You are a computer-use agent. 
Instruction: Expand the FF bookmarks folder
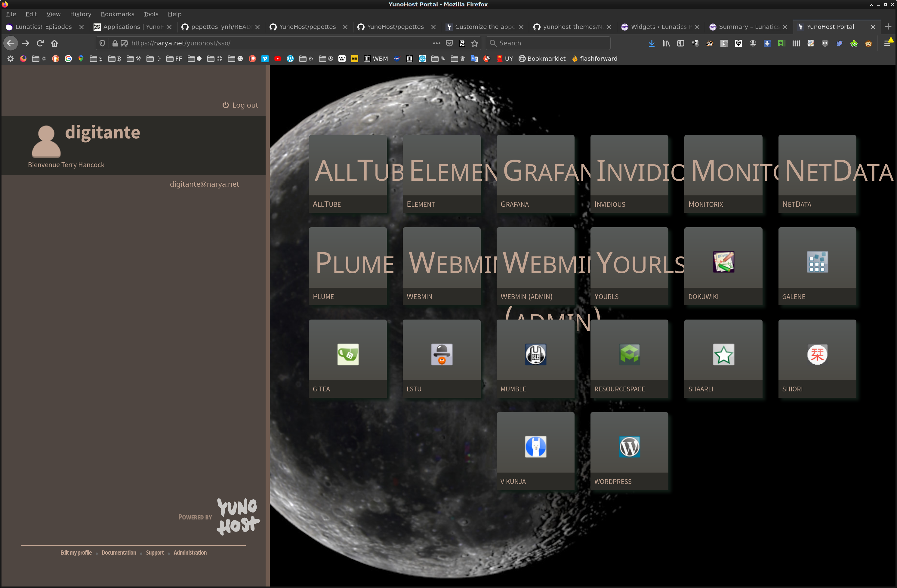174,59
